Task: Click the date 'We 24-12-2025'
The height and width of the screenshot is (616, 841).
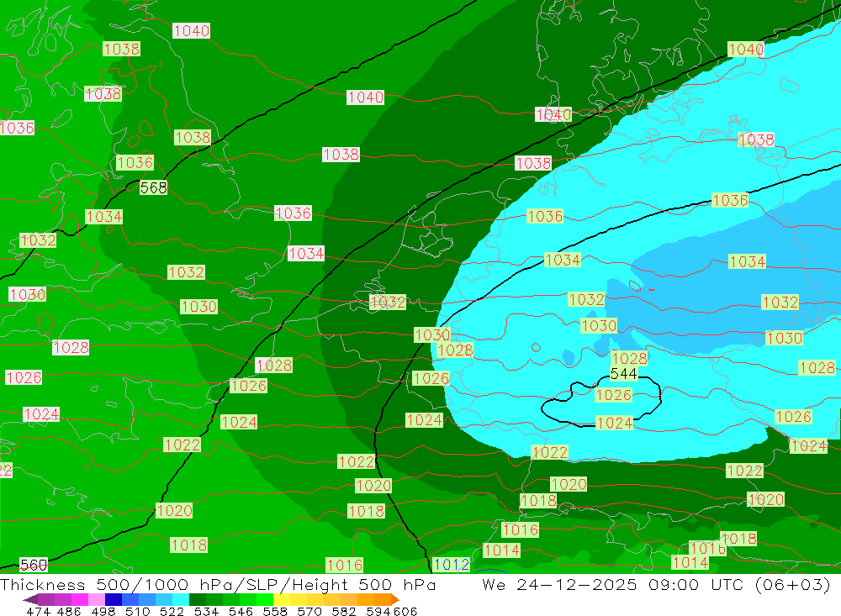Action: 559,584
